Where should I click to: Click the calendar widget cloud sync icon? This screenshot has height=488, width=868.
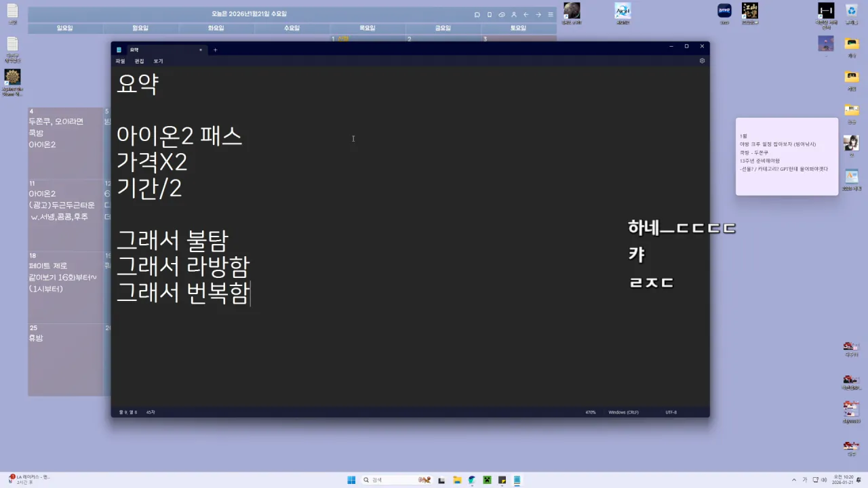501,14
